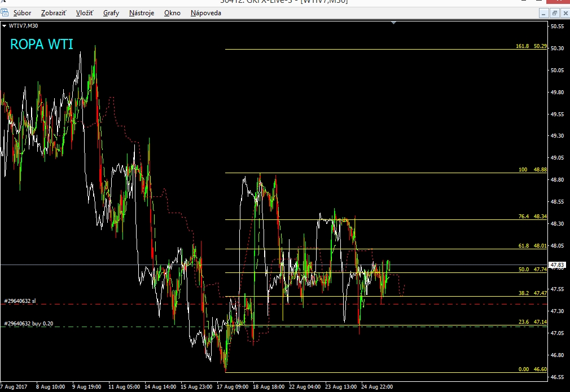570x392 pixels.
Task: Minimize the inner chart window
Action: [543, 14]
